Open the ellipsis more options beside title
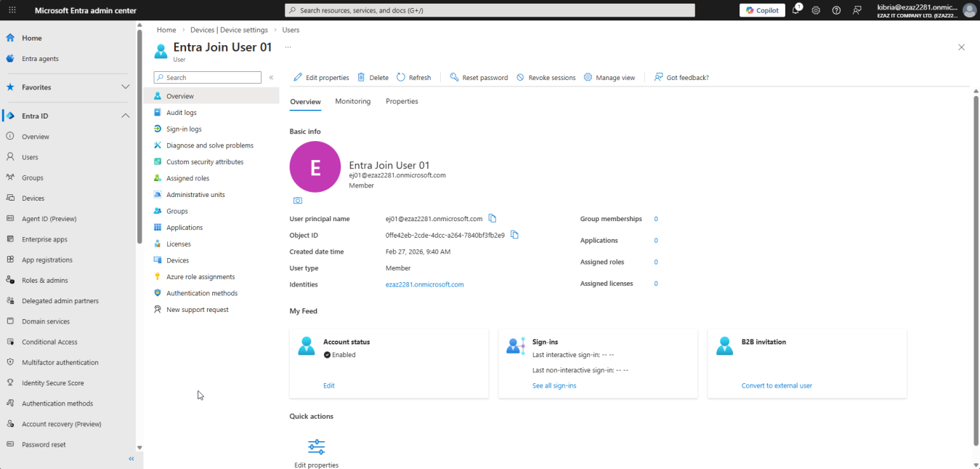This screenshot has width=980, height=469. [288, 47]
